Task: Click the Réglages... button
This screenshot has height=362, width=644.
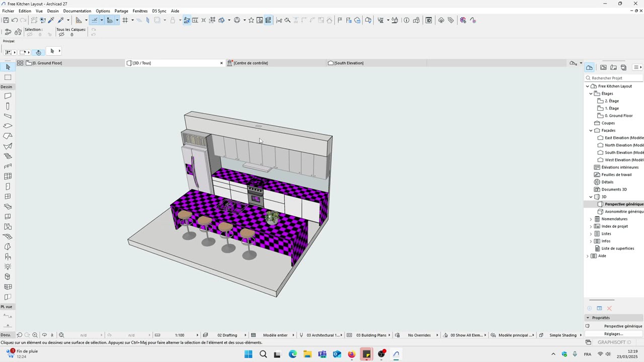Action: tap(613, 334)
